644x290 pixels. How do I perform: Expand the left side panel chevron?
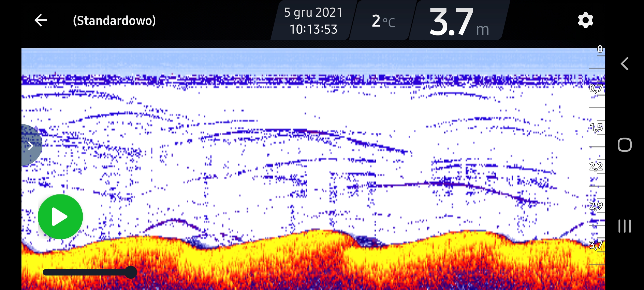(x=31, y=146)
